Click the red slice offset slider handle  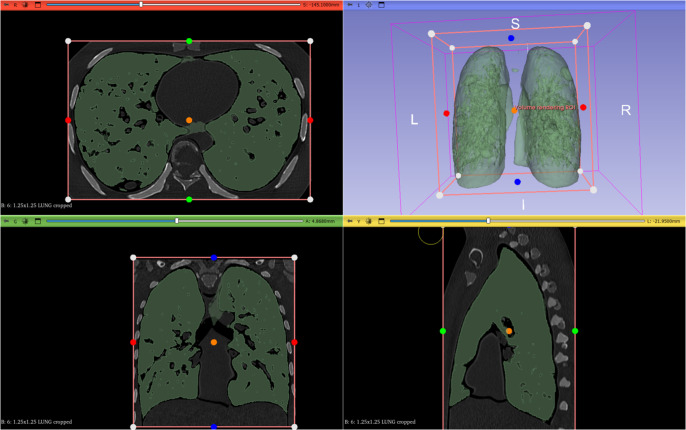point(141,4)
